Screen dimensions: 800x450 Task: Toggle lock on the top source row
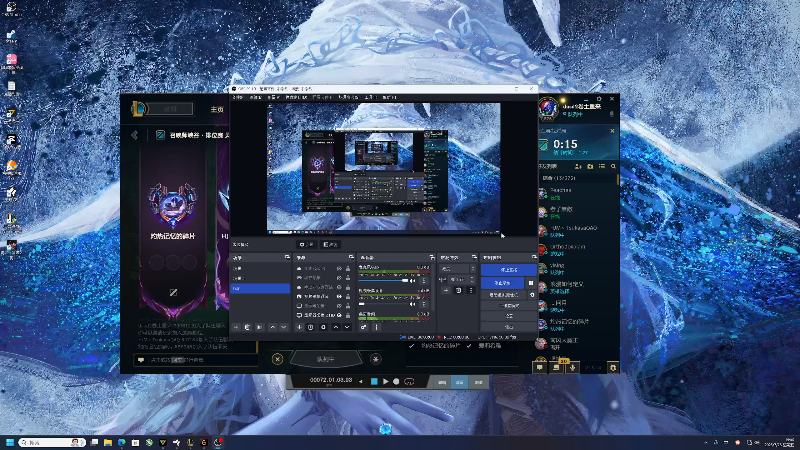click(348, 268)
